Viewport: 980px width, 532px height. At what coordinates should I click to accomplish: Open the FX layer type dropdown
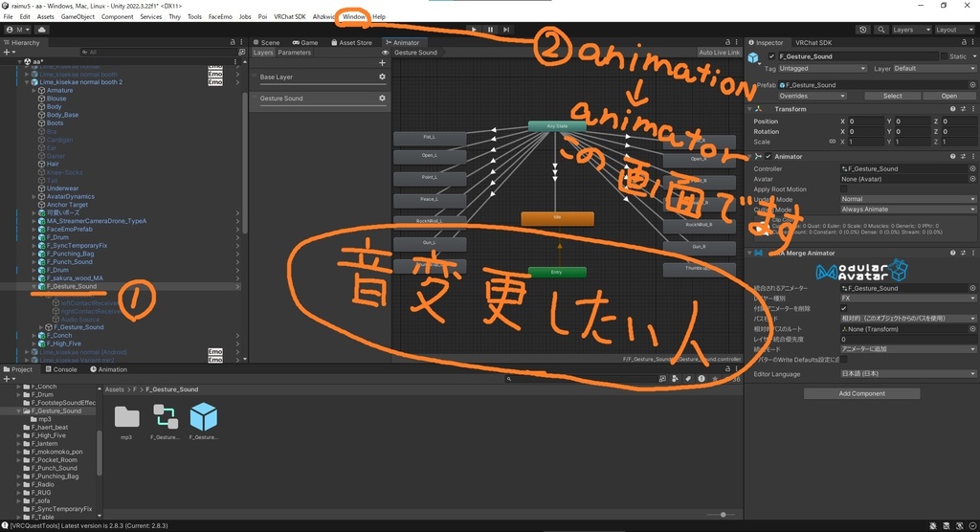[x=907, y=299]
